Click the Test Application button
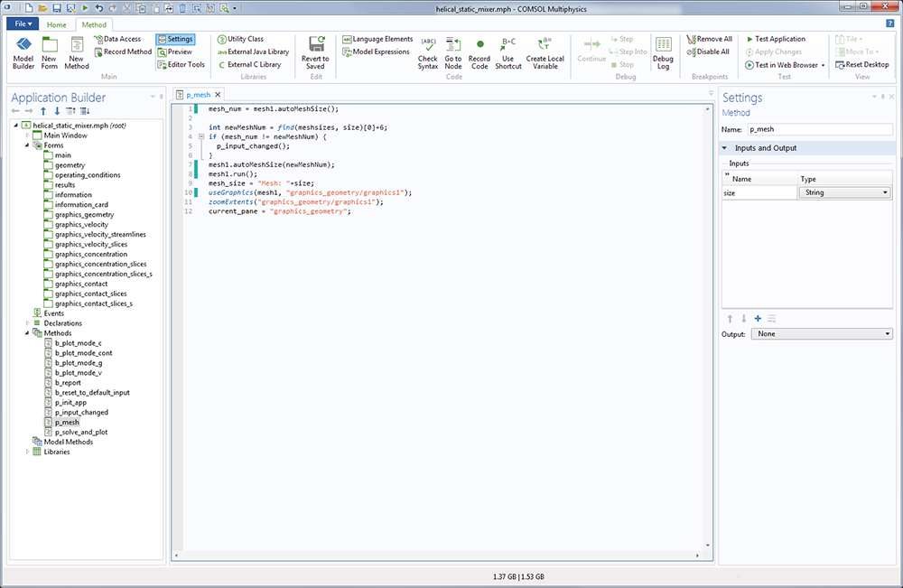This screenshot has height=588, width=903. point(775,39)
